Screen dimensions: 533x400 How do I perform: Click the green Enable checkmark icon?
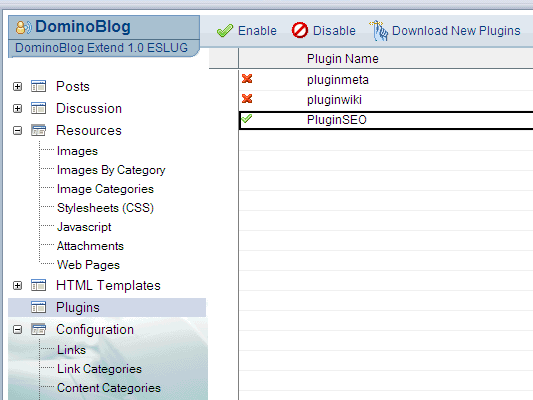tap(225, 31)
